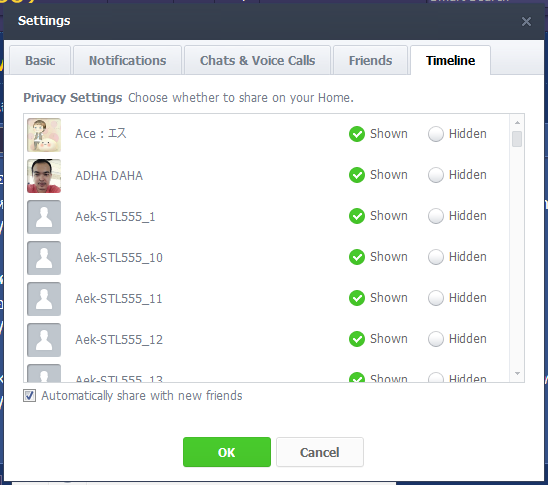Click Aek-STL555_12 default avatar icon
Viewport: 548px width, 485px height.
pyautogui.click(x=44, y=340)
